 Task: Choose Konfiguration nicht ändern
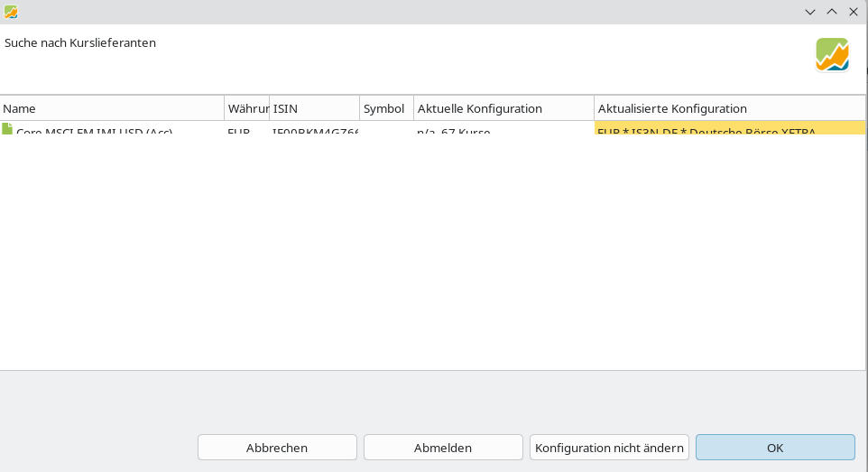(x=609, y=448)
